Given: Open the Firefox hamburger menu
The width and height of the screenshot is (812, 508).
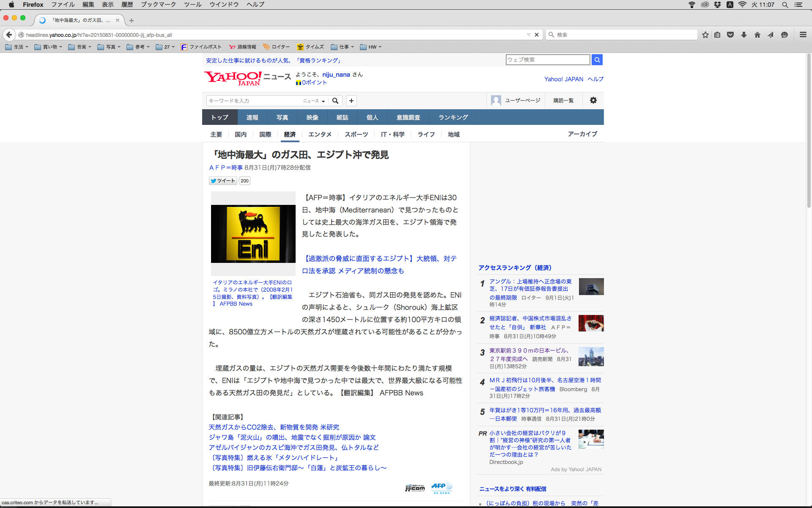Looking at the screenshot, I should [x=803, y=35].
